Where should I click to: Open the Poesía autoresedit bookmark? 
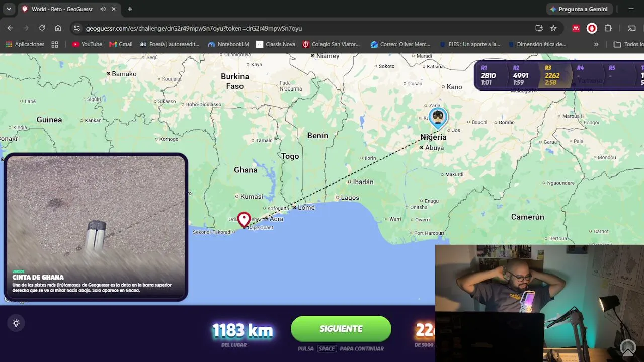click(x=170, y=44)
